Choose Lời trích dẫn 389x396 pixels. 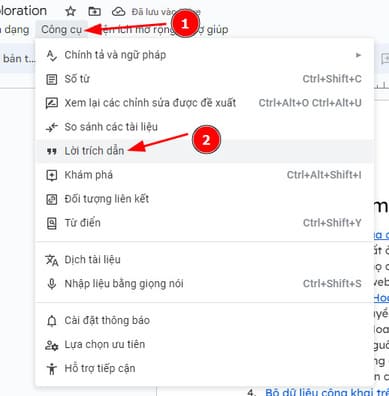[x=204, y=151]
